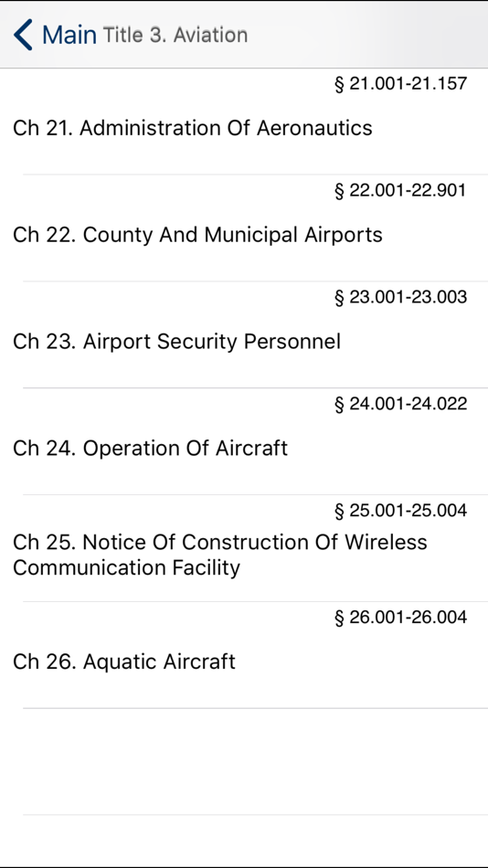488x868 pixels.
Task: Tap the § 22.001-22.901 section range
Action: point(401,191)
